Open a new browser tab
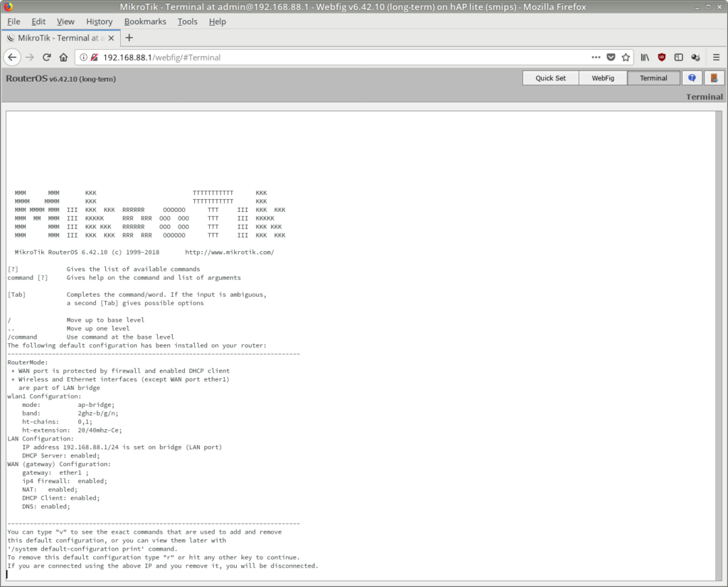 click(129, 38)
